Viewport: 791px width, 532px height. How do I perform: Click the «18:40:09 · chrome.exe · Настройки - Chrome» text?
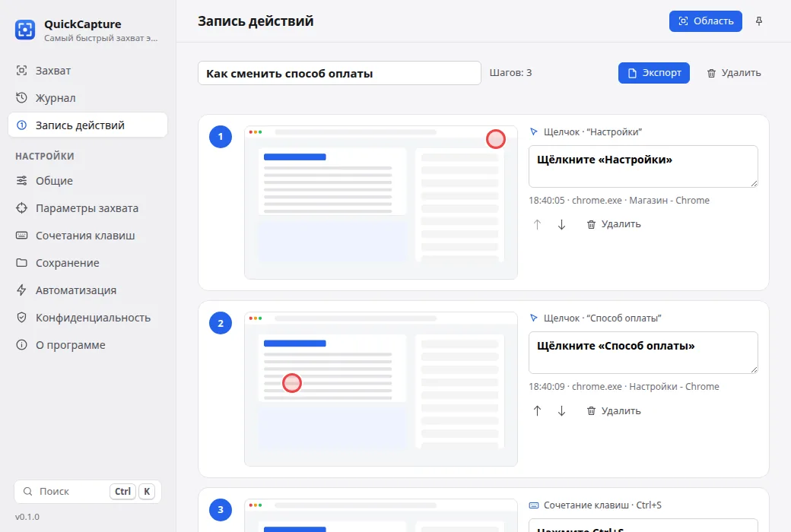624,386
